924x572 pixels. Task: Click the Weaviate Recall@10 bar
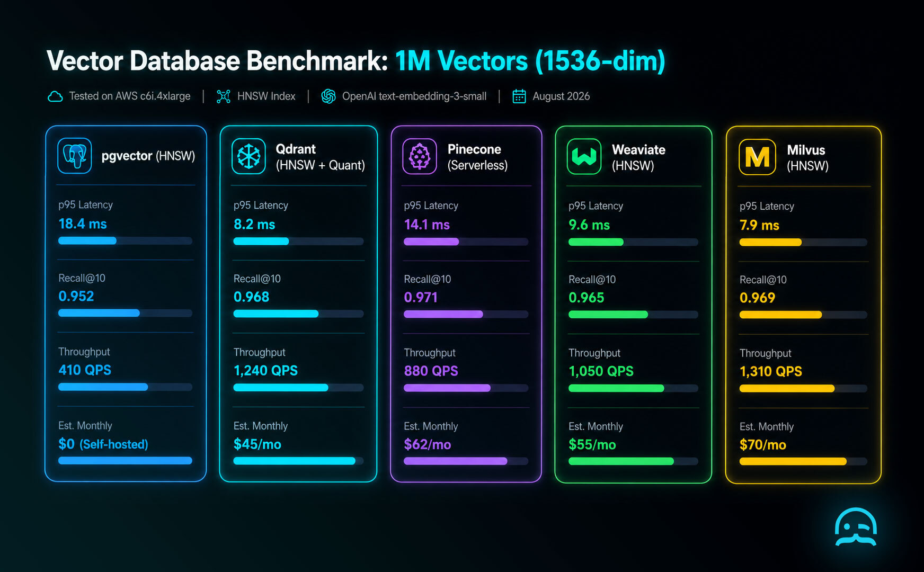[633, 315]
